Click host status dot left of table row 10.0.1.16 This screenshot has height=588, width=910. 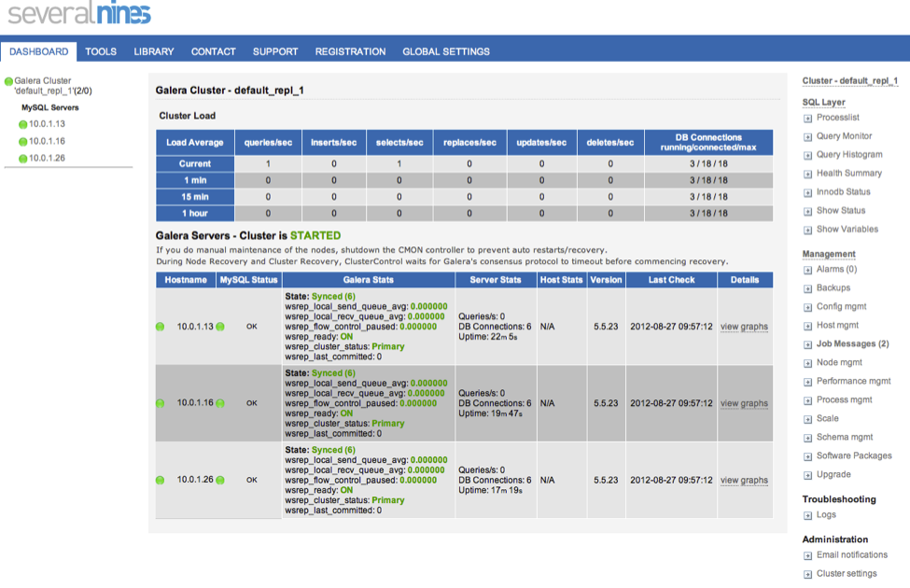161,403
